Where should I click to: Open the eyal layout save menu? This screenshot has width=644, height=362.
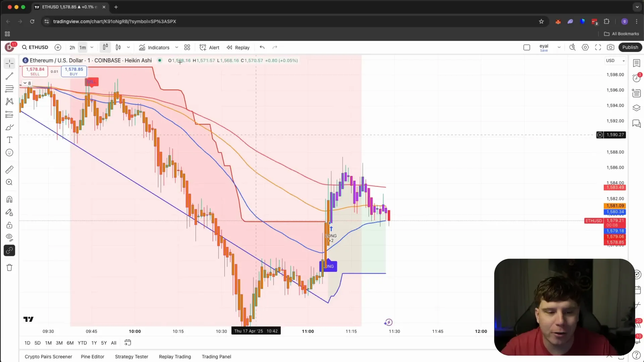[x=544, y=48]
